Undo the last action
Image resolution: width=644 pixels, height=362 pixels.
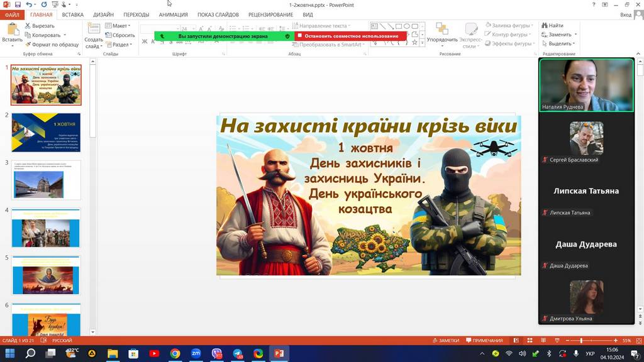[x=29, y=4]
